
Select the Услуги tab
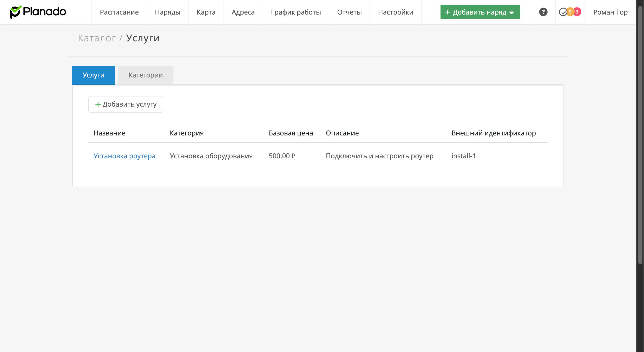(94, 75)
